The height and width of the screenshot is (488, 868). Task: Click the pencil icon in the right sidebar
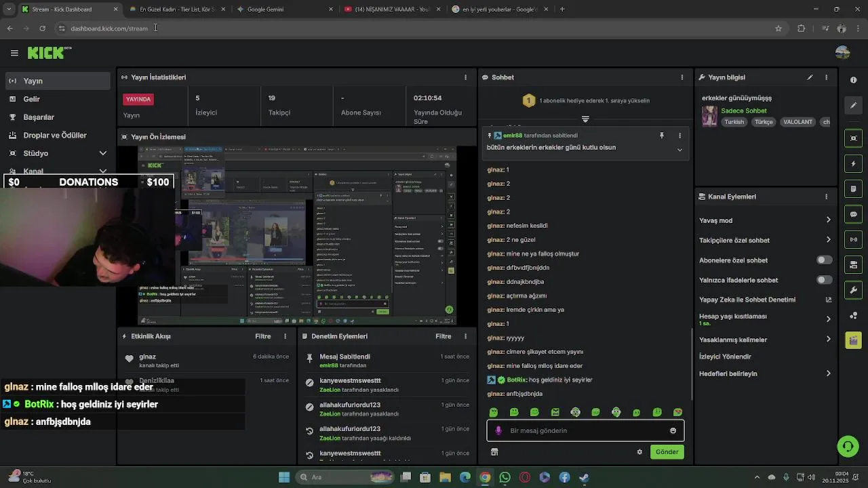(x=853, y=105)
